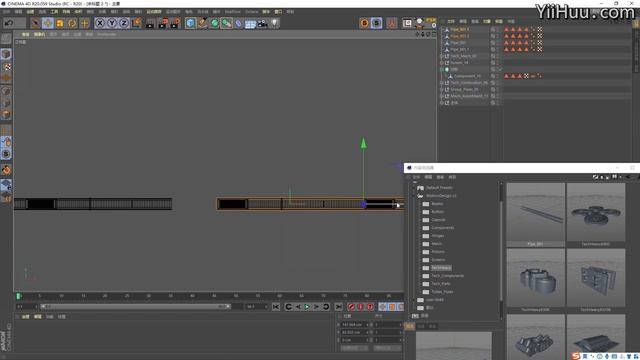Click the Undo arrow in the top toolbar

coord(9,23)
